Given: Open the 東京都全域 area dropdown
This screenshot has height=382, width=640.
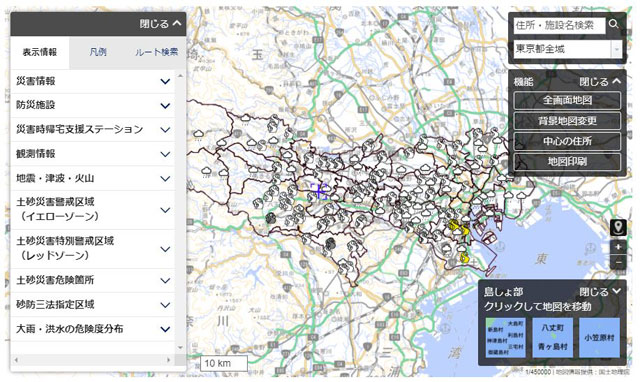Looking at the screenshot, I should pyautogui.click(x=567, y=49).
